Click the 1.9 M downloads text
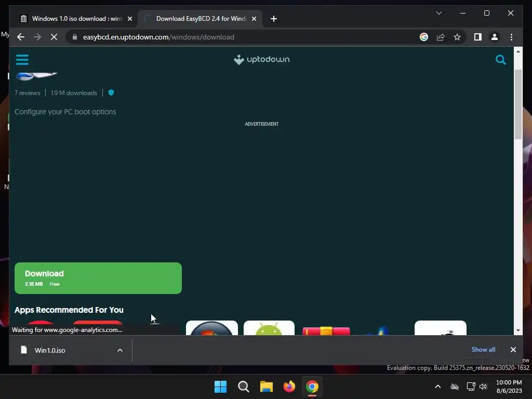 tap(74, 93)
